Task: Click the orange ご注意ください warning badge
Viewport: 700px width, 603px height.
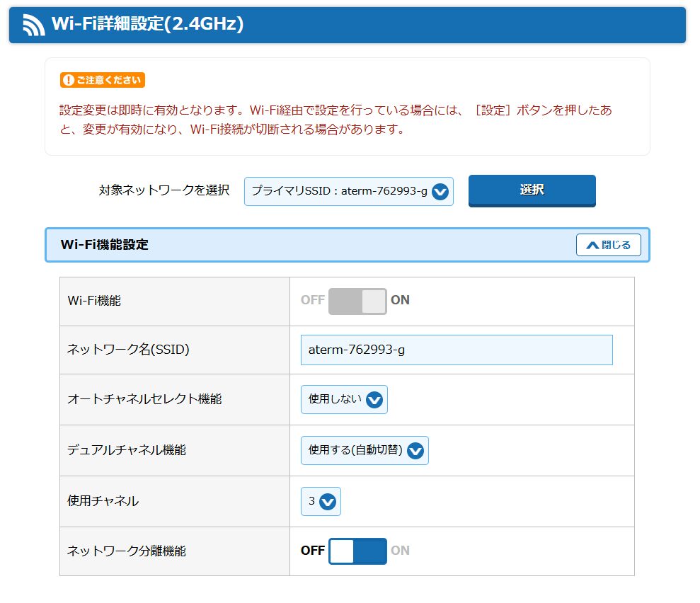Action: (x=103, y=80)
